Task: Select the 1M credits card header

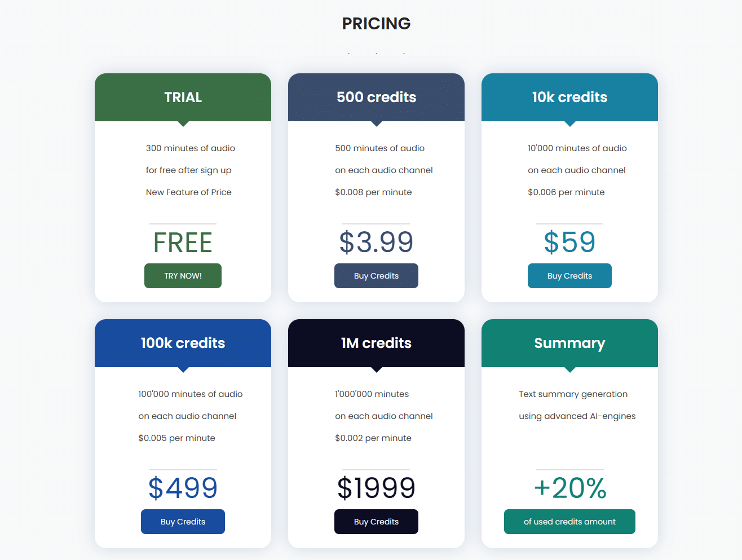Action: pyautogui.click(x=376, y=343)
